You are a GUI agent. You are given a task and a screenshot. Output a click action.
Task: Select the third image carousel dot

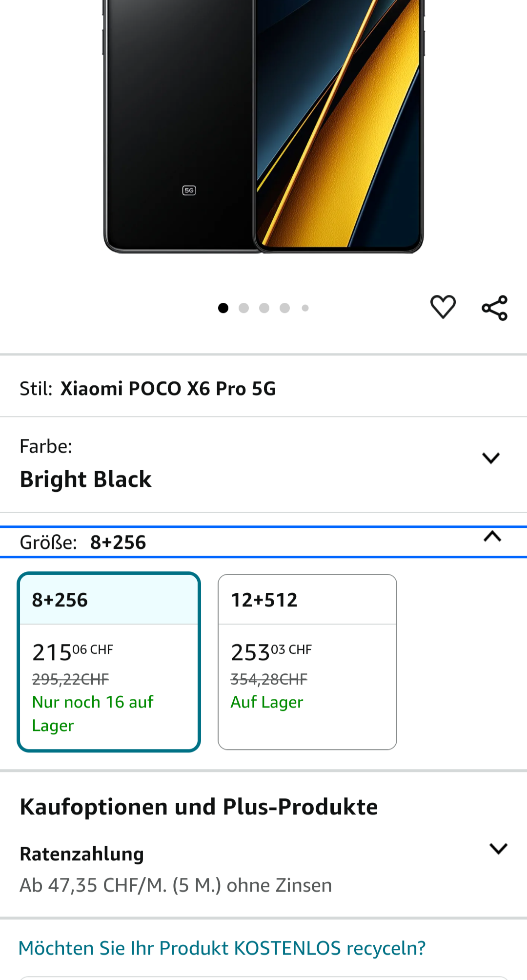tap(264, 308)
